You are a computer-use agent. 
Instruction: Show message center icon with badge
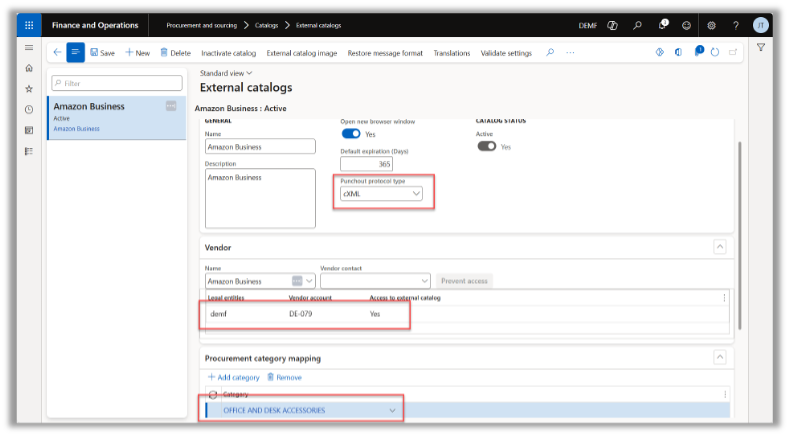tap(698, 51)
